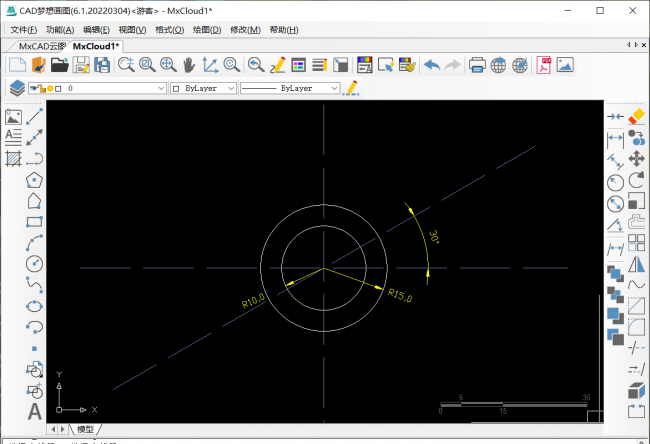Open a drawing with the folder icon

[60, 65]
